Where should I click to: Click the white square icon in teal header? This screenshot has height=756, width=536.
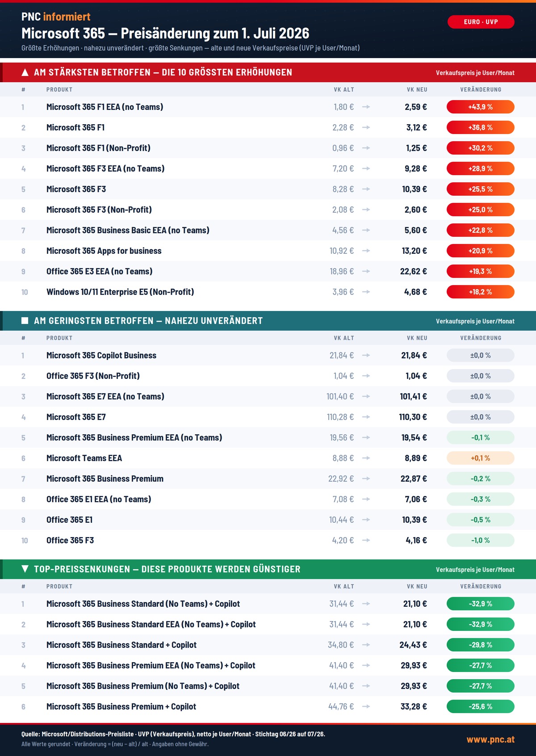[x=25, y=321]
